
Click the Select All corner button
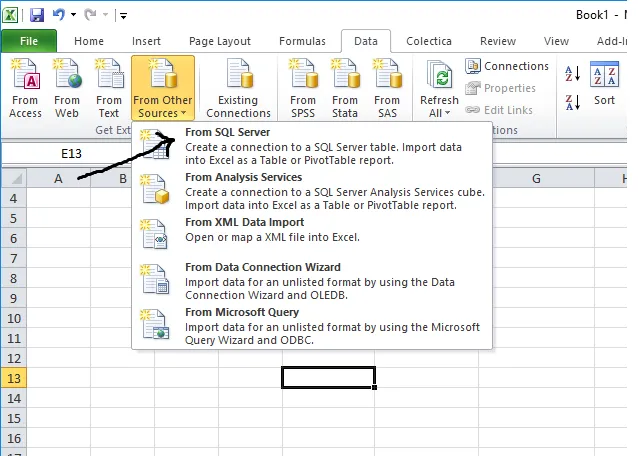[14, 178]
